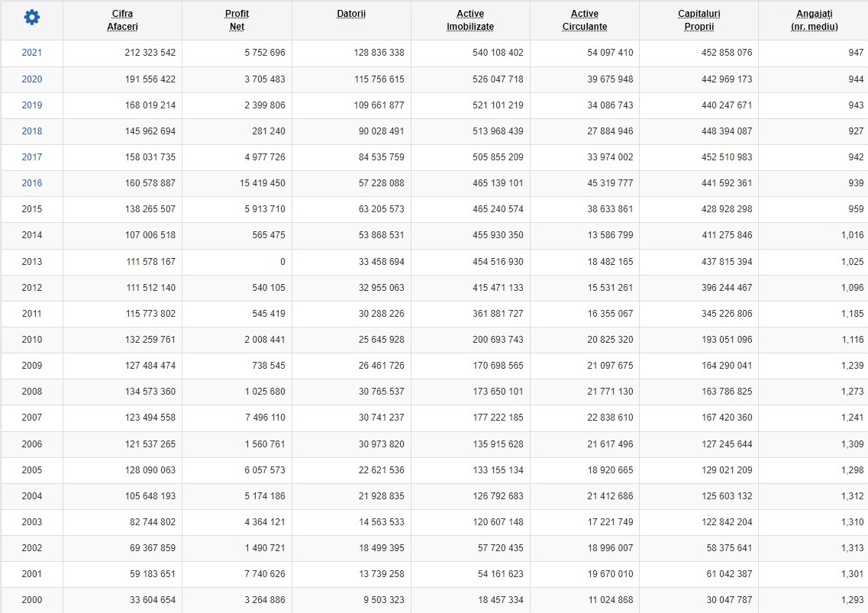Select the 2015 year cell
The image size is (868, 613).
31,209
